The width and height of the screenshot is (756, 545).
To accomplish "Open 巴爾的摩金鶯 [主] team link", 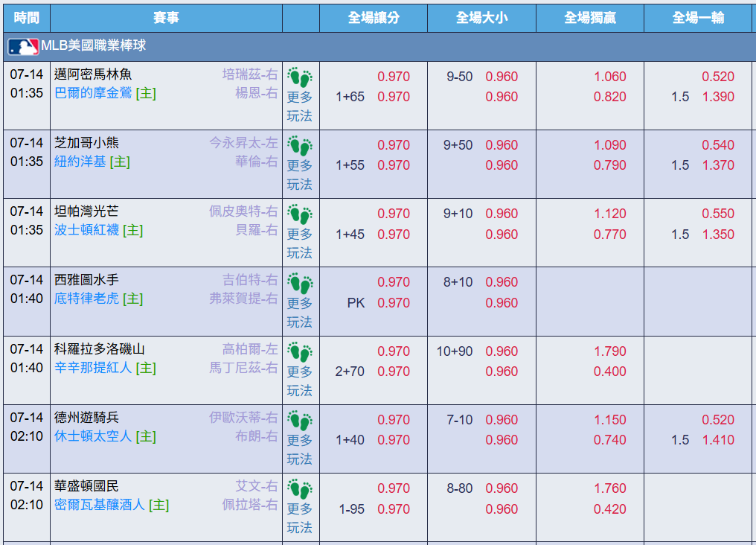I will click(105, 93).
